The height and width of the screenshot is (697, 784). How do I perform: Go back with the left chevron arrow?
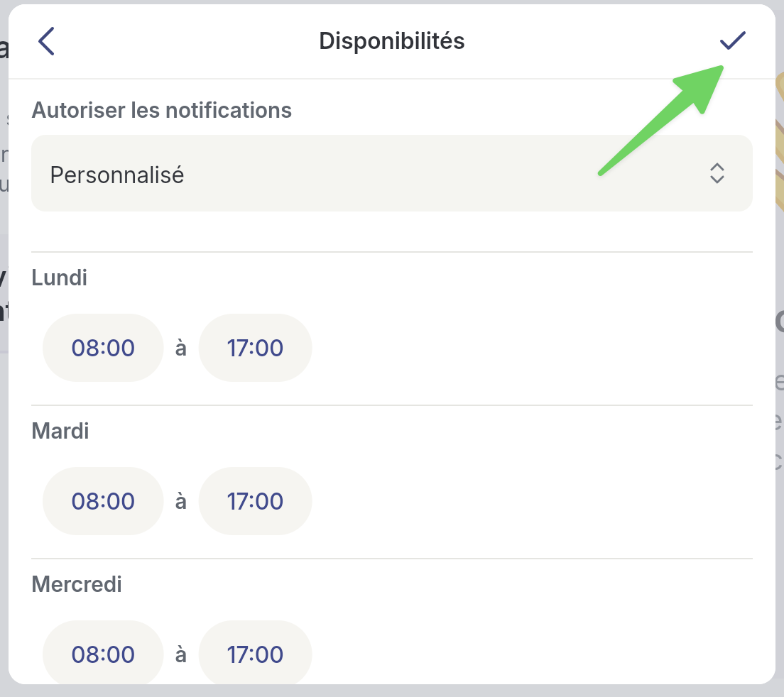point(46,41)
